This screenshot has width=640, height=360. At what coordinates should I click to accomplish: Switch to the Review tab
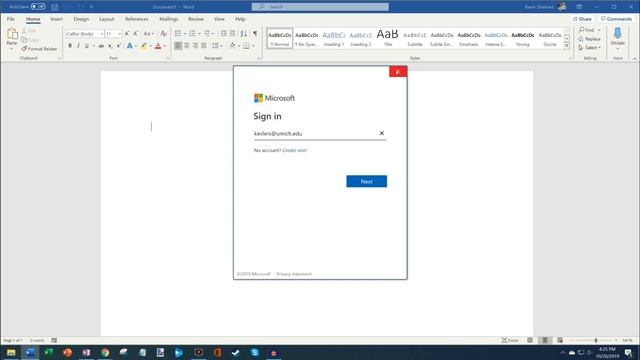pyautogui.click(x=196, y=19)
